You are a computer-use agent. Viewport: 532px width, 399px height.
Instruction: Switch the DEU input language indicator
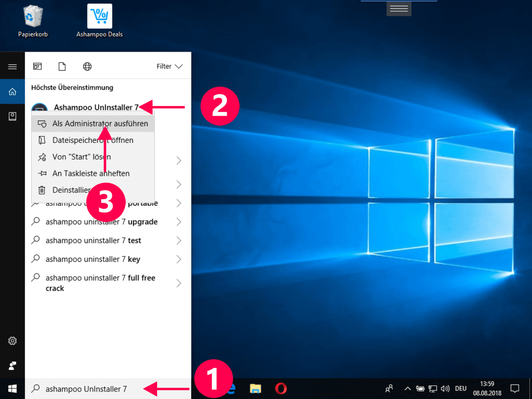(461, 389)
